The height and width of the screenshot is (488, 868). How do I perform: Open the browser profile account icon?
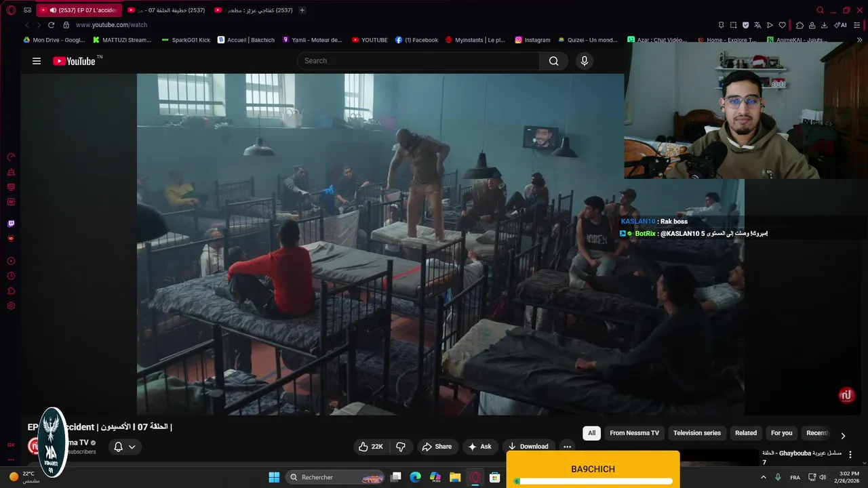pyautogui.click(x=812, y=25)
